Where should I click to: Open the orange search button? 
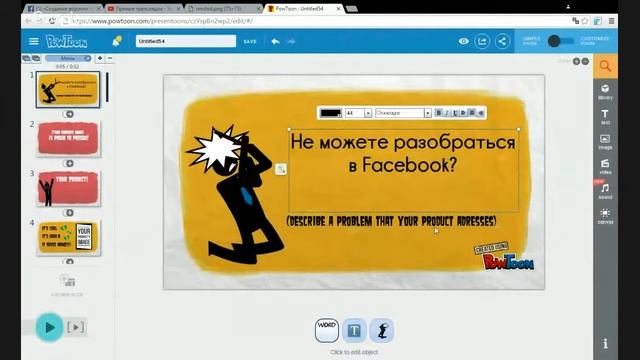coord(605,66)
